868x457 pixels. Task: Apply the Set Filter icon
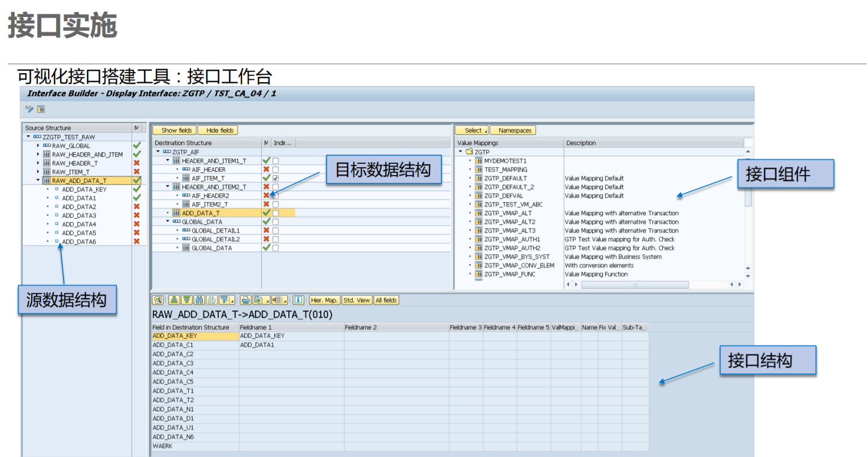click(x=223, y=300)
